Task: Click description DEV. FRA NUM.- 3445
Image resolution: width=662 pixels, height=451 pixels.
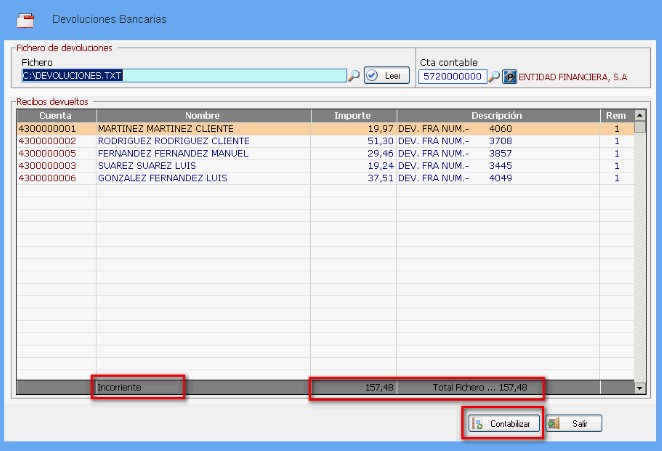Action: pos(455,166)
